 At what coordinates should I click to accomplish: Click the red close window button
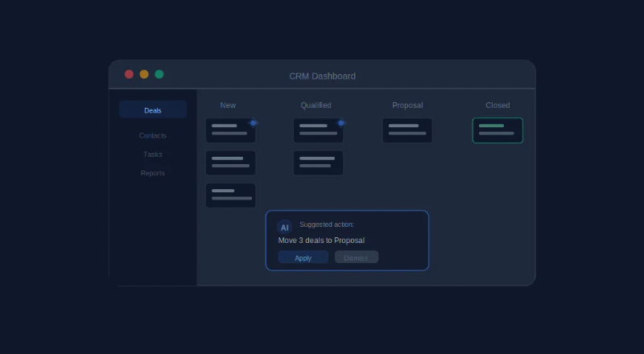point(129,74)
